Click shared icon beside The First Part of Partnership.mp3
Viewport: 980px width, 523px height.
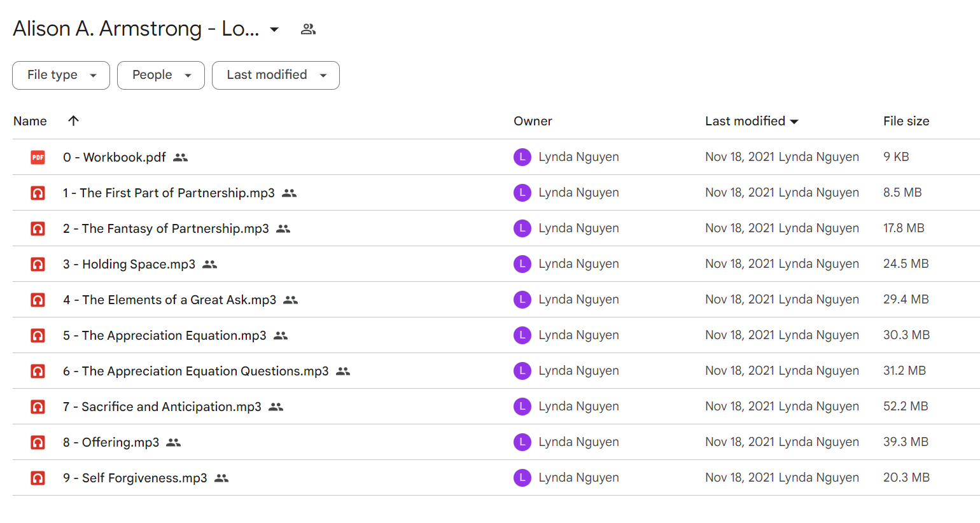[x=290, y=193]
